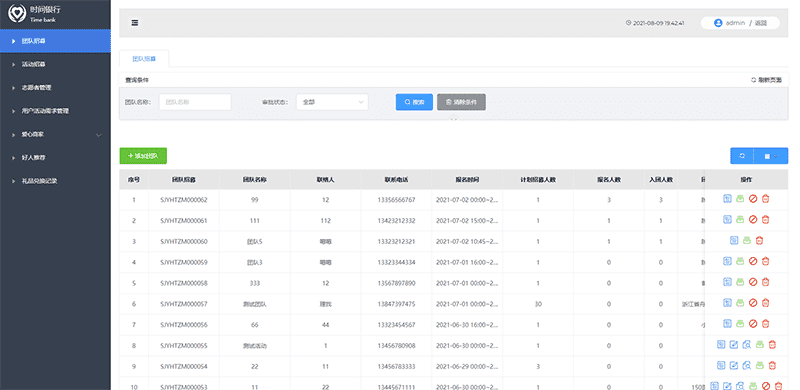Delete row SJYHTZM000060 with trash icon
The height and width of the screenshot is (390, 800).
click(x=759, y=240)
